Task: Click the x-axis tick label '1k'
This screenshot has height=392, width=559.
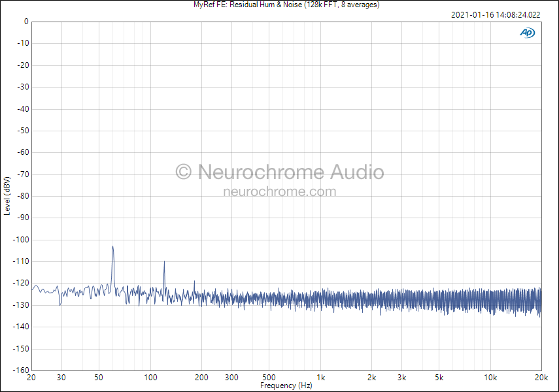Action: click(x=321, y=378)
